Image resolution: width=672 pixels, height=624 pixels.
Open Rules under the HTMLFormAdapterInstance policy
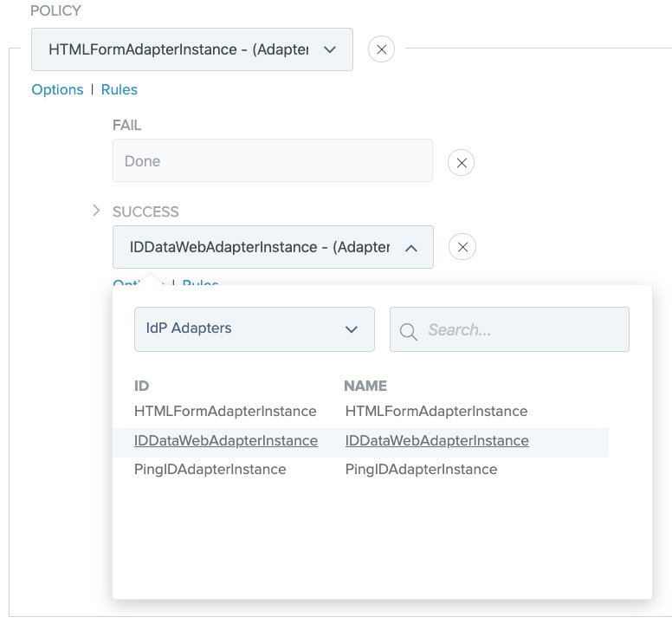[x=120, y=89]
